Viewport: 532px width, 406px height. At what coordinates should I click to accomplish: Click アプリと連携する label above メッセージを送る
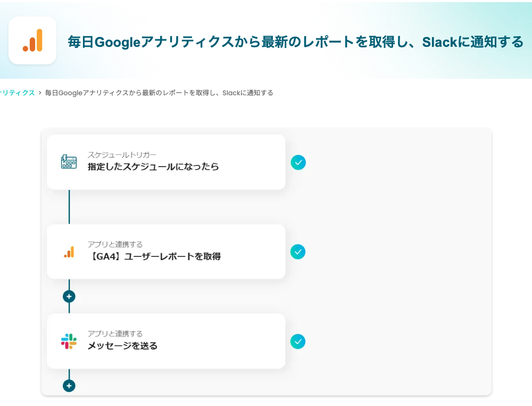pyautogui.click(x=115, y=334)
